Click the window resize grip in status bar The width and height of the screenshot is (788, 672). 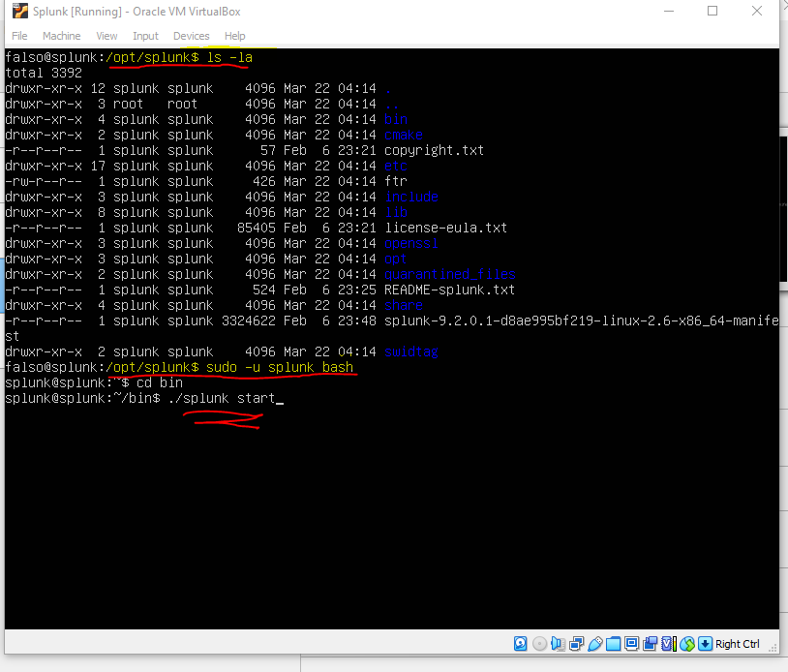[773, 649]
